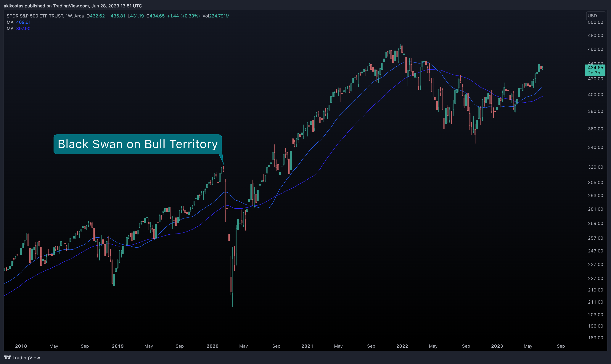Click the Vol 224.791M value
The height and width of the screenshot is (364, 611).
[216, 16]
